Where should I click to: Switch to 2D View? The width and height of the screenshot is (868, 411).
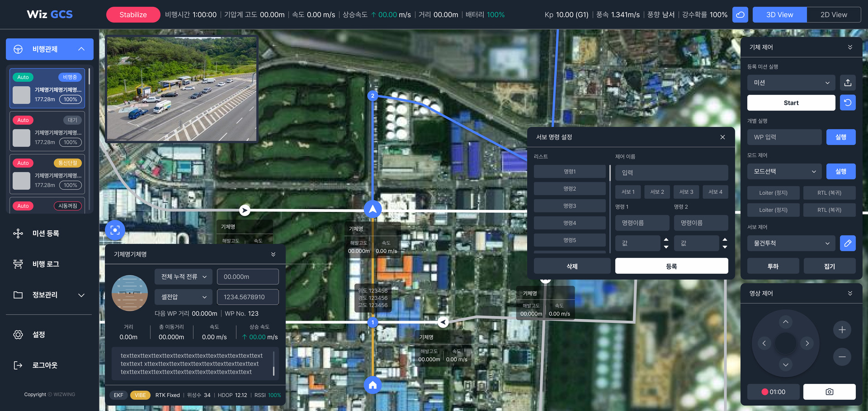coord(834,14)
